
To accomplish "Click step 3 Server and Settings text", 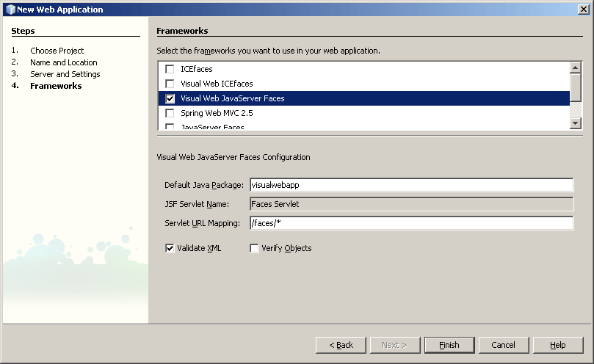I will (x=65, y=74).
